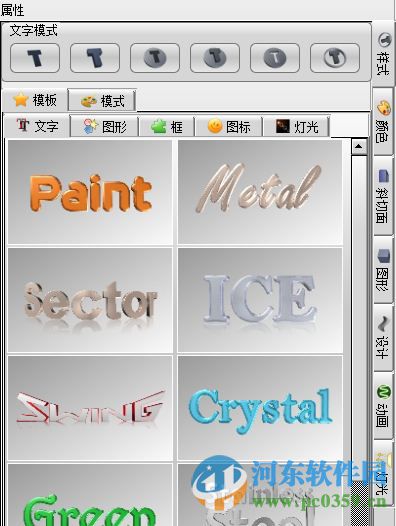Select the sixth ring T text mode
Image resolution: width=396 pixels, height=526 pixels.
[335, 58]
